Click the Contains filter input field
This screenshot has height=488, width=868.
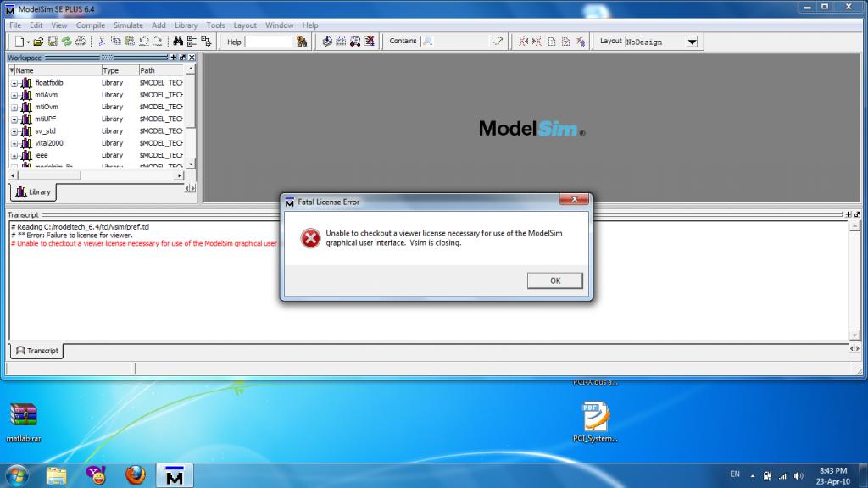(455, 42)
